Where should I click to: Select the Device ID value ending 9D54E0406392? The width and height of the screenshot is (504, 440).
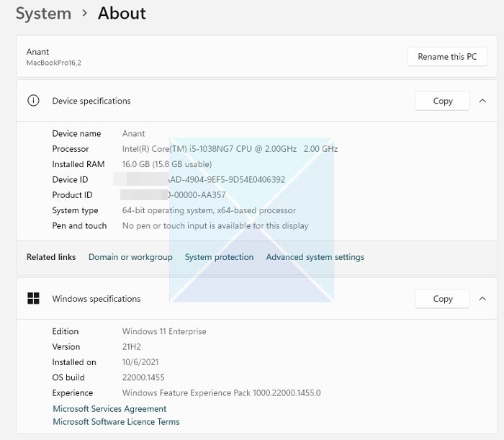click(227, 179)
